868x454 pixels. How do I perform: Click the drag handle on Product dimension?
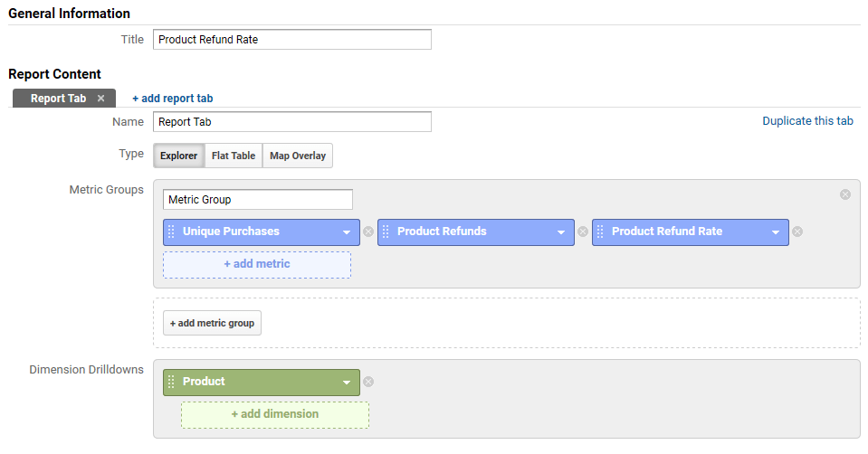(x=171, y=382)
